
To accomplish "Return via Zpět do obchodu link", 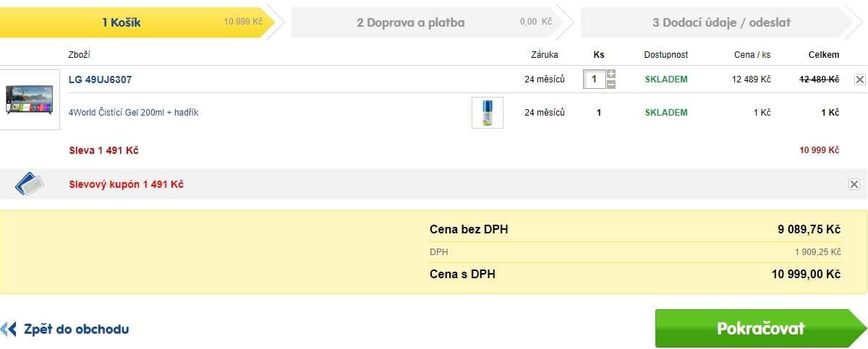I will click(76, 329).
